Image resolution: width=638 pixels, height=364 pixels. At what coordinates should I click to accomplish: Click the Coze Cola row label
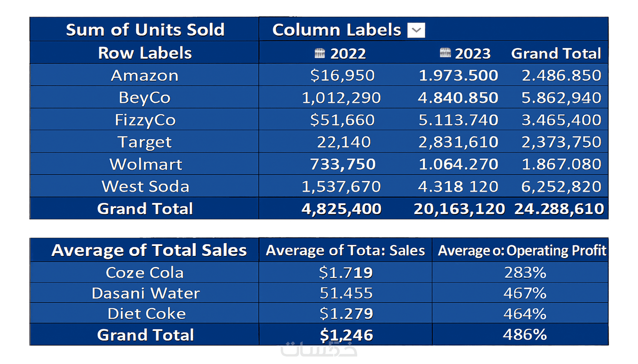(x=145, y=273)
